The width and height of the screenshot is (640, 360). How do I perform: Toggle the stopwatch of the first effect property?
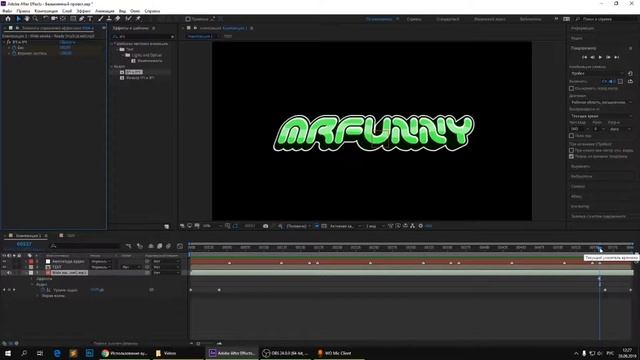point(14,48)
